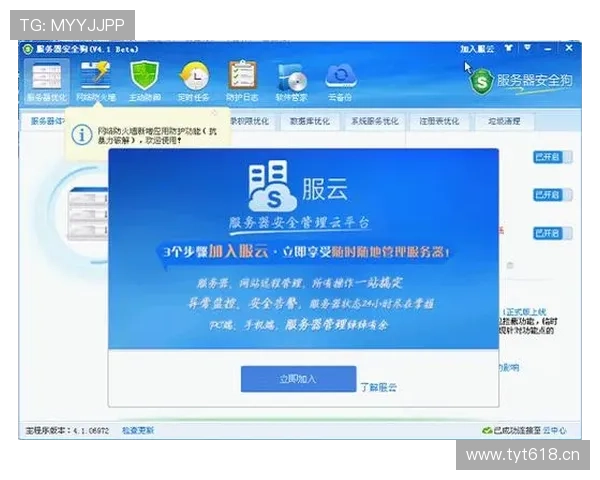Close the yellow firewall tip bubble
Screen dimensions: 600x480
coord(214,113)
